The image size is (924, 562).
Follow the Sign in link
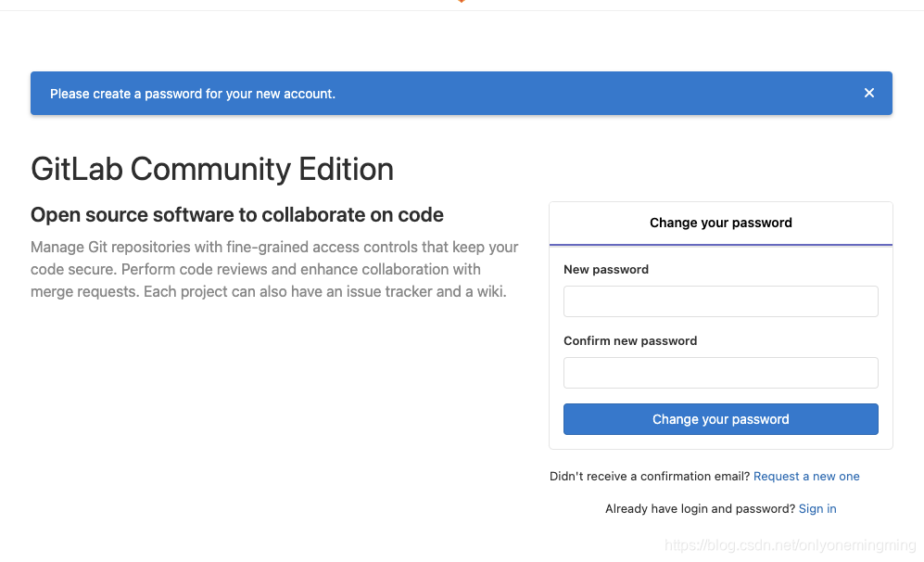pos(817,509)
